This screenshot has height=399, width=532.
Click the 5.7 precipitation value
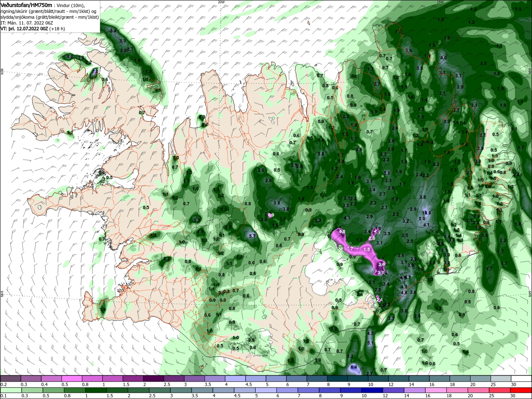[252, 236]
